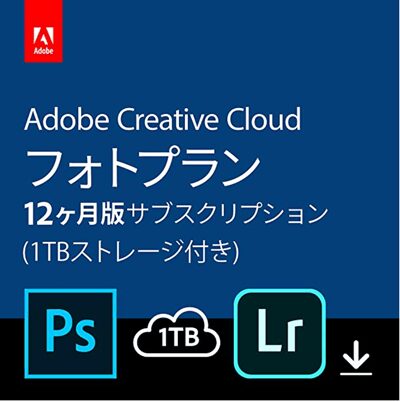This screenshot has height=402, width=400.
Task: Click the red Adobe logo badge
Action: (43, 31)
